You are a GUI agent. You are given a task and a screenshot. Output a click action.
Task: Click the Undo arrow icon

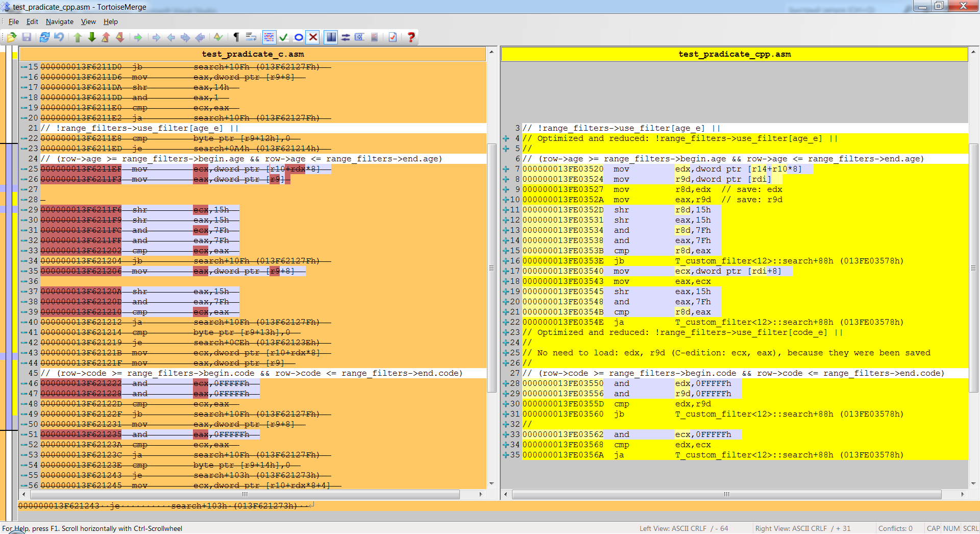59,37
